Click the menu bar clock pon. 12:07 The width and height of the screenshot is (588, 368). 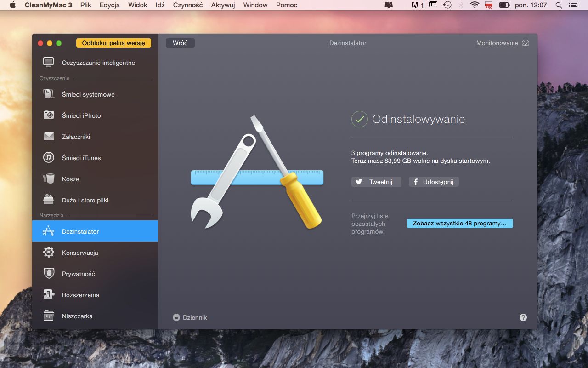(x=531, y=5)
